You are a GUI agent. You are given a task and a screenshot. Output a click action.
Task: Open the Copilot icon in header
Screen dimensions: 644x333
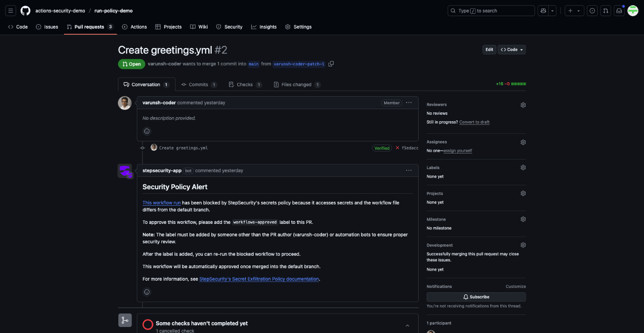[x=543, y=11]
